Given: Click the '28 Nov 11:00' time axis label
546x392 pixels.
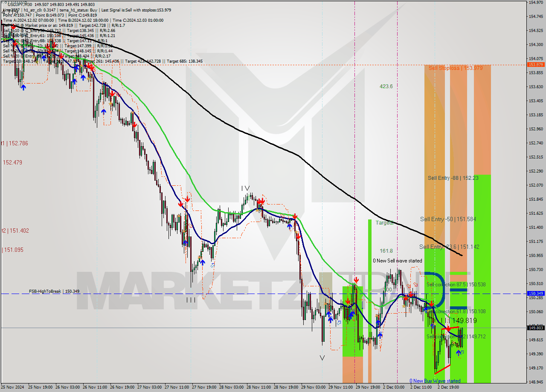Looking at the screenshot, I should [x=259, y=387].
